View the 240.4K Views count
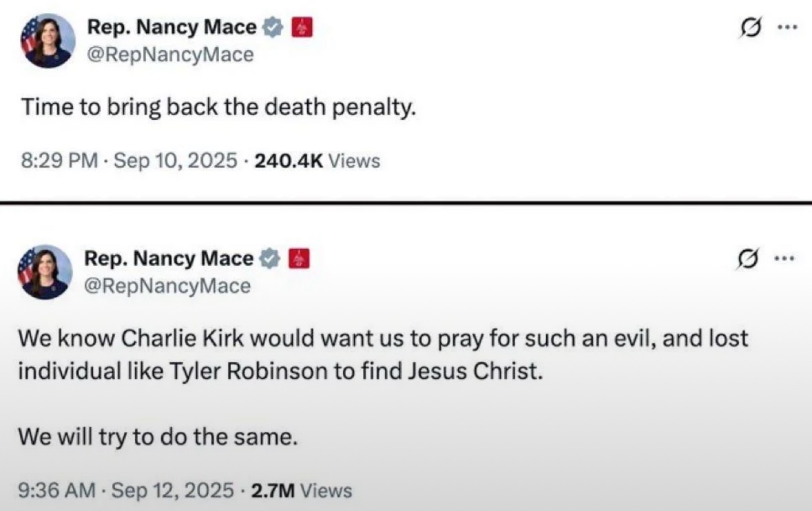 pyautogui.click(x=317, y=161)
